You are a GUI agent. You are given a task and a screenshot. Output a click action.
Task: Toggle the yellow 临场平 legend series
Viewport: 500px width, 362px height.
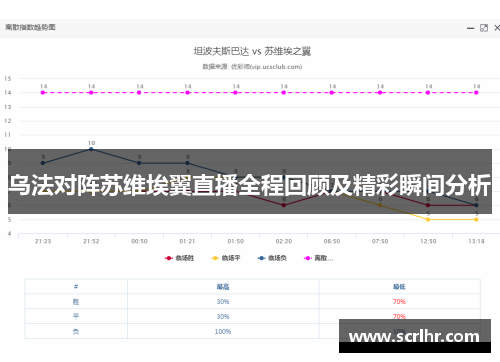click(226, 258)
